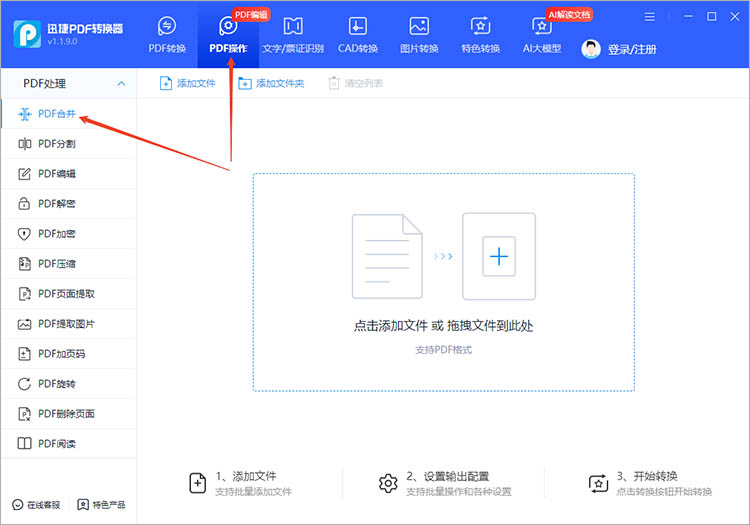Maximize the application window
The height and width of the screenshot is (525, 750).
712,17
